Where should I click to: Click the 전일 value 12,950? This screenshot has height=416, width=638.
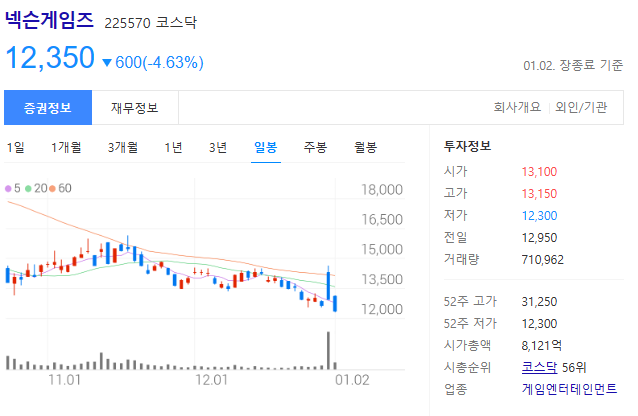pyautogui.click(x=539, y=238)
